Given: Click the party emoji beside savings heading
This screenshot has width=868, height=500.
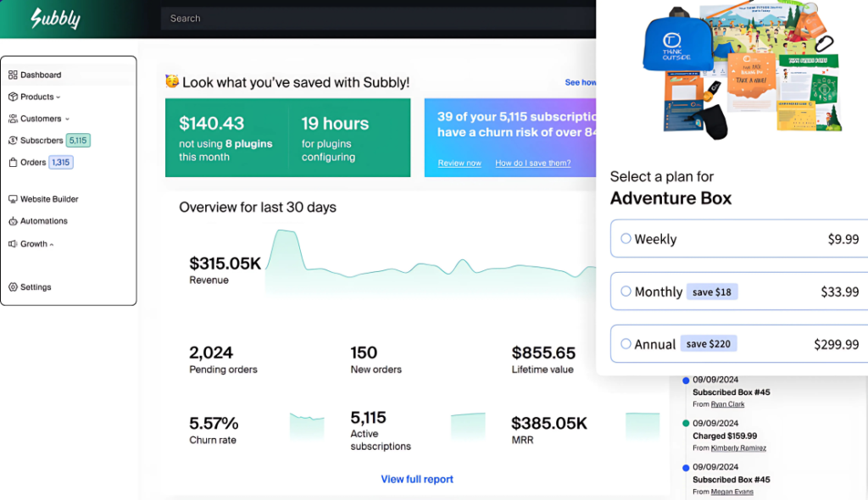Looking at the screenshot, I should tap(172, 81).
